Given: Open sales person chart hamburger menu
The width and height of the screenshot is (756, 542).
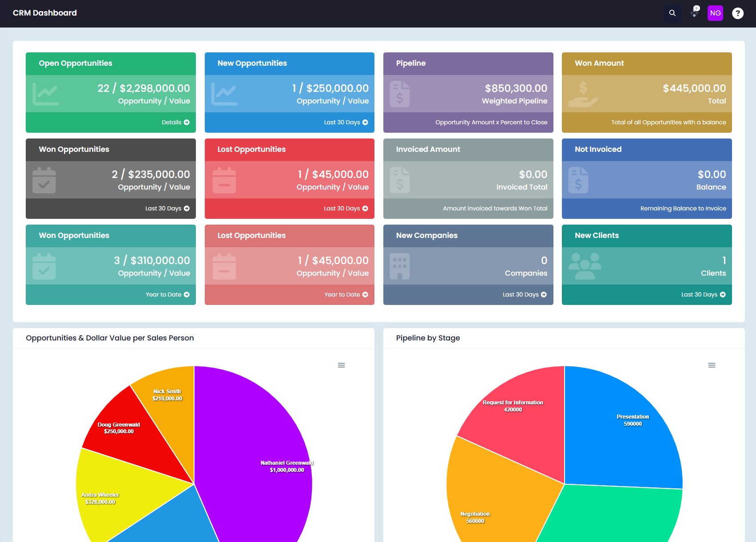Looking at the screenshot, I should pos(341,365).
